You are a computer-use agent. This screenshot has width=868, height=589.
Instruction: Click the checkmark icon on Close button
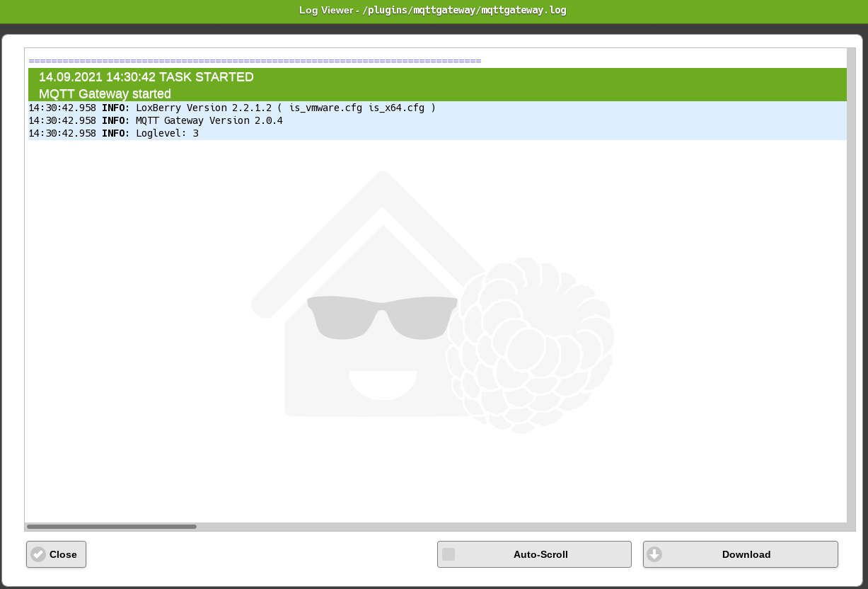click(38, 554)
